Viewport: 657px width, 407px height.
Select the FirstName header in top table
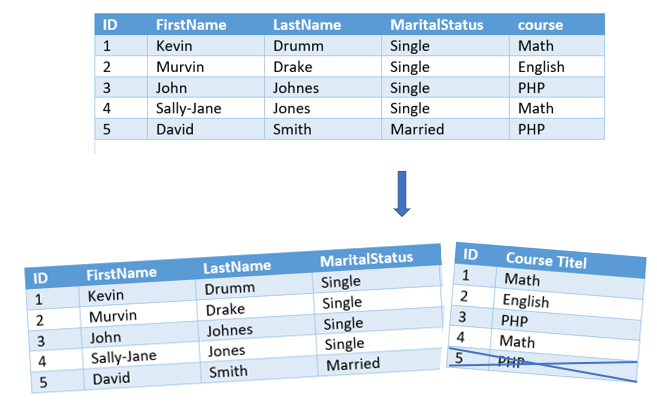click(x=191, y=25)
